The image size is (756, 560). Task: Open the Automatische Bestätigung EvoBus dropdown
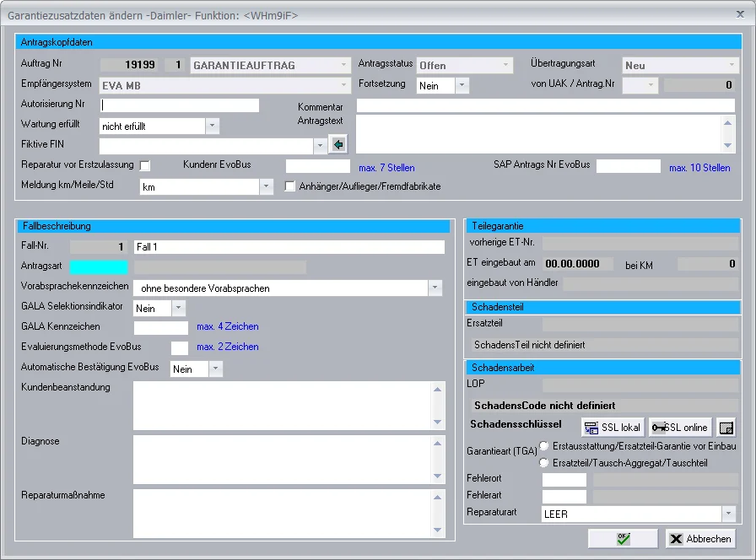tap(215, 369)
